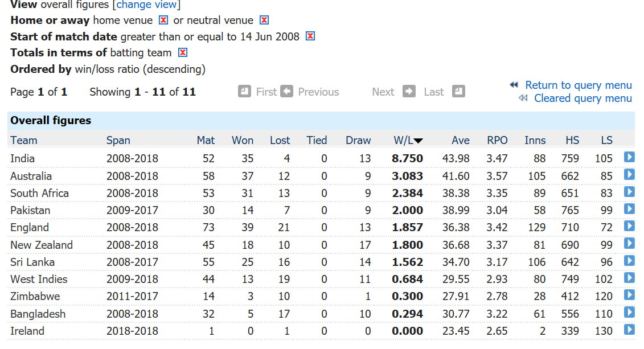Open Ireland row details arrow

(x=629, y=330)
